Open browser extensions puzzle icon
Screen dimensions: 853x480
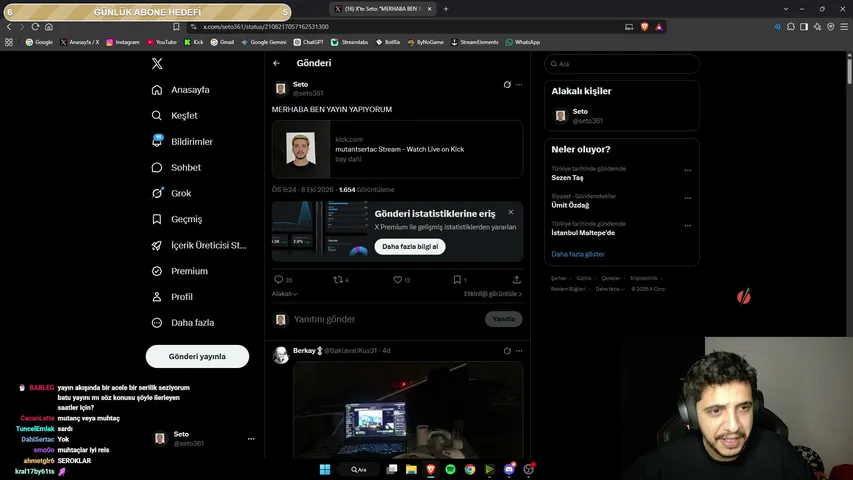click(x=791, y=27)
